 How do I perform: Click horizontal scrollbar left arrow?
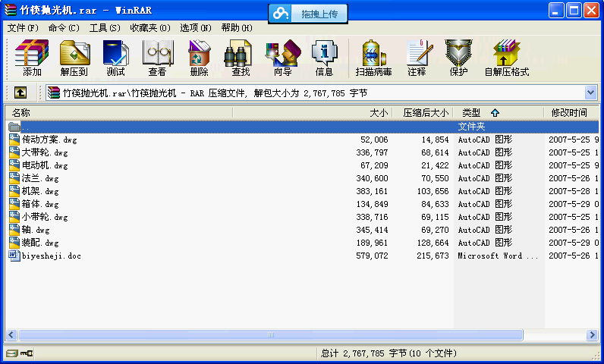pos(11,334)
